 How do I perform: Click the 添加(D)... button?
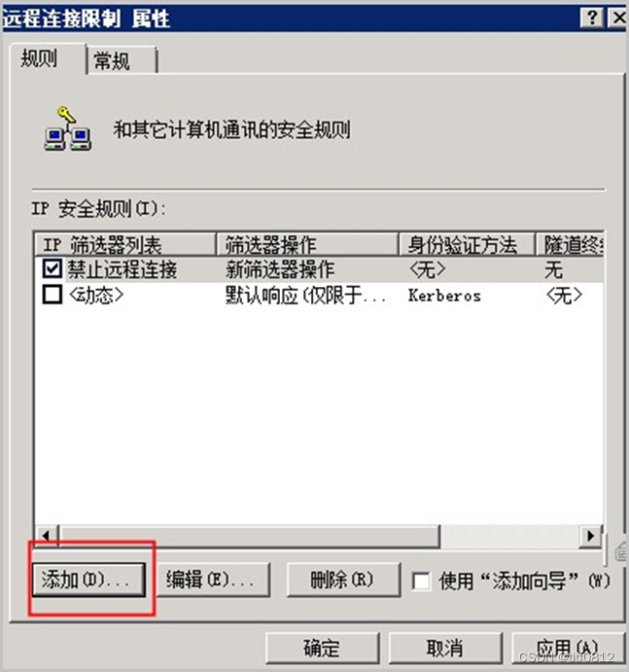pyautogui.click(x=88, y=580)
